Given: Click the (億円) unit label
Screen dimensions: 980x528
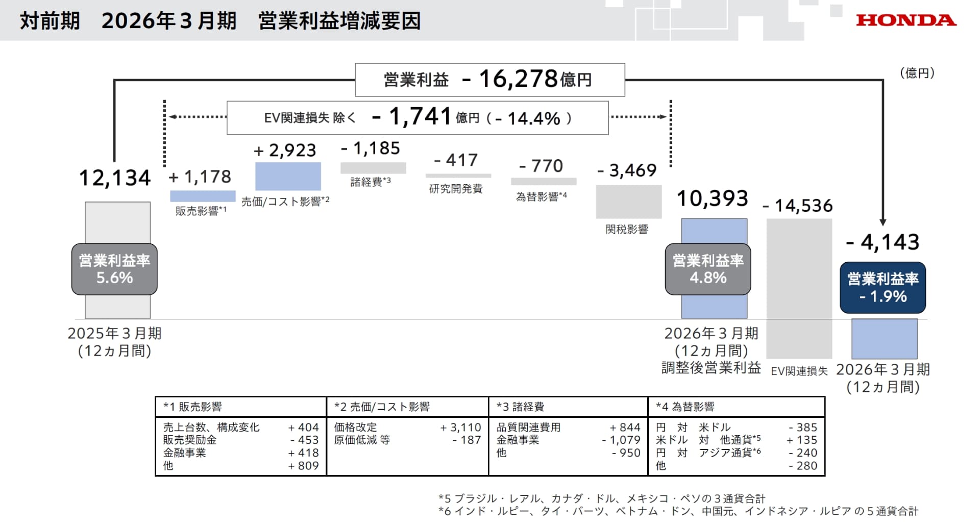Looking at the screenshot, I should pos(917,73).
